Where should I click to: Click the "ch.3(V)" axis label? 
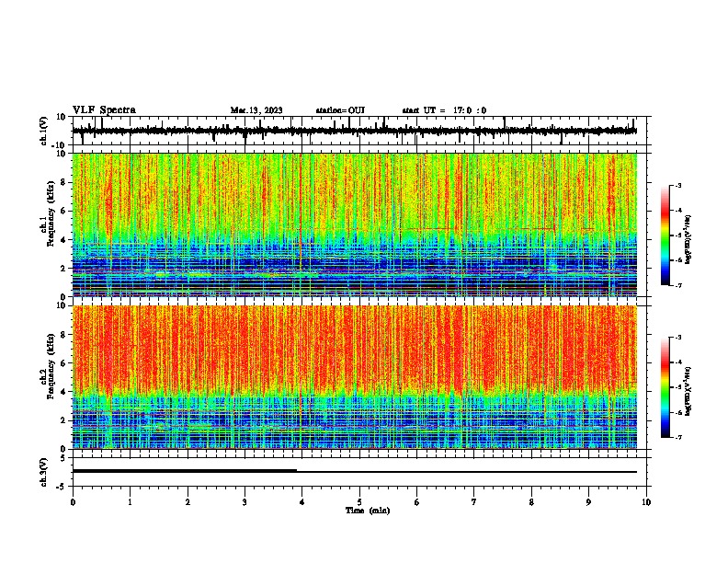pos(44,472)
